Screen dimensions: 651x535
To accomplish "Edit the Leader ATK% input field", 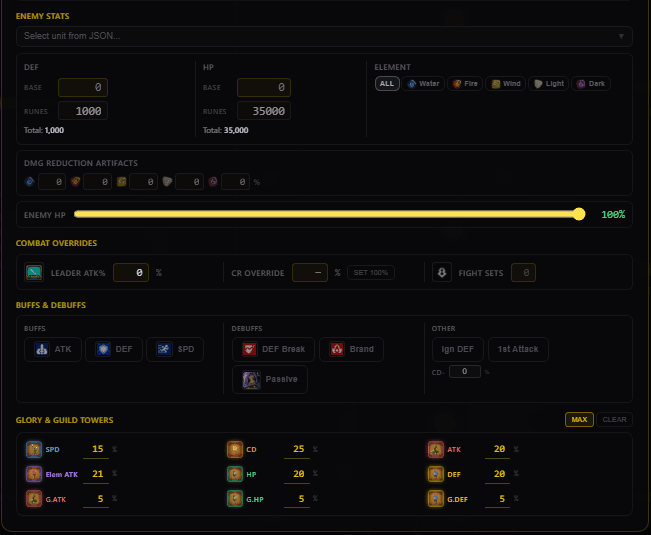I will coord(131,273).
